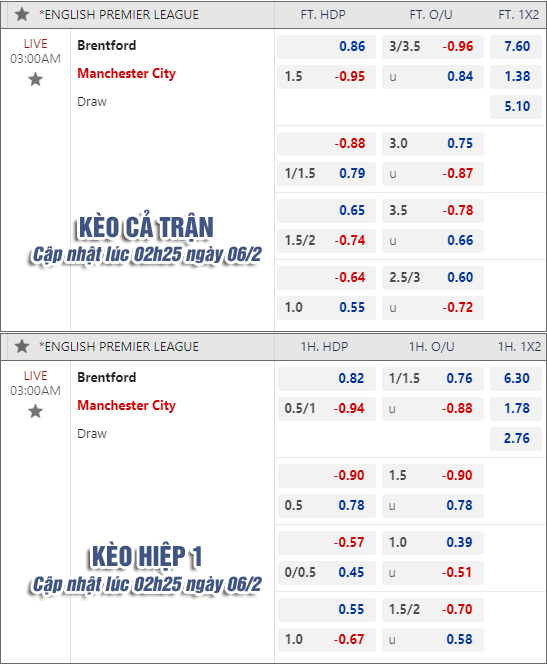The width and height of the screenshot is (547, 664).
Task: Open Manchester City team link in full-time section
Action: [x=126, y=74]
